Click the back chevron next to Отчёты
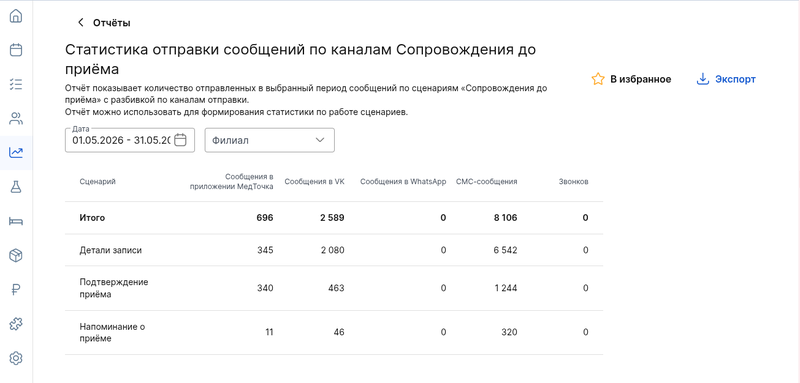Image resolution: width=800 pixels, height=383 pixels. tap(80, 22)
